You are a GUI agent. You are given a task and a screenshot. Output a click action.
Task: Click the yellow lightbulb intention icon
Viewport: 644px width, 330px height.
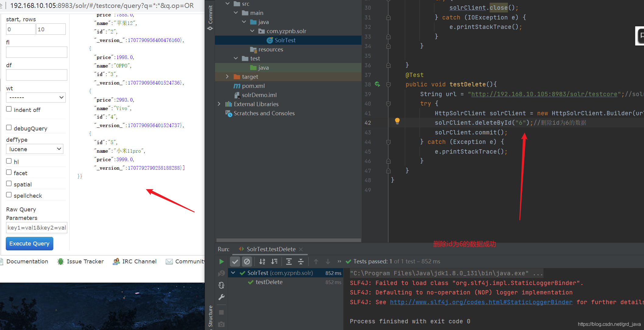pos(397,121)
